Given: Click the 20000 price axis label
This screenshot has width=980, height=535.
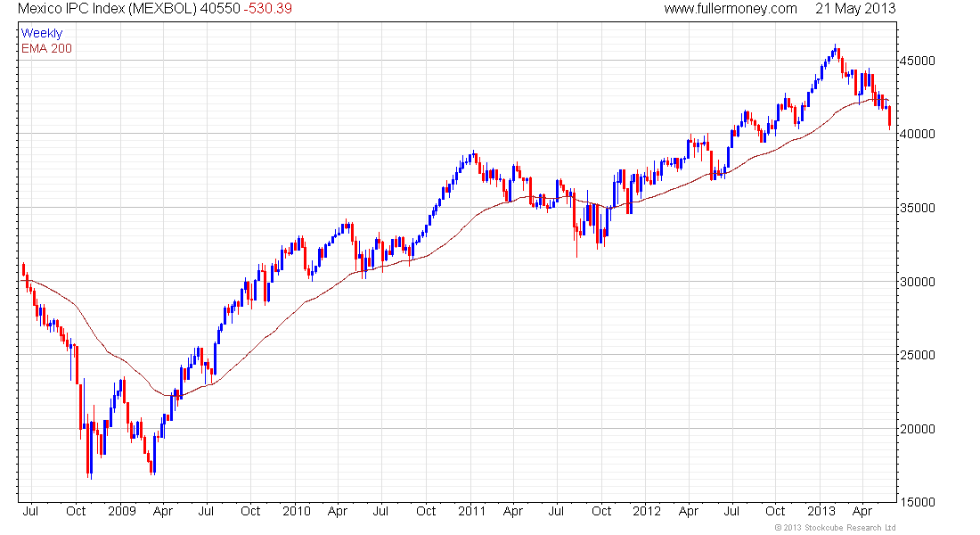Looking at the screenshot, I should click(x=918, y=429).
